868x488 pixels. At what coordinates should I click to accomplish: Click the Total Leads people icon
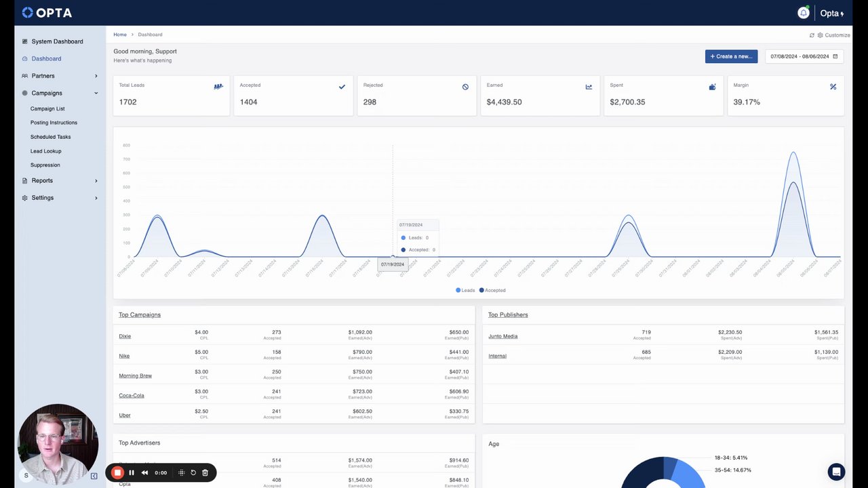click(218, 87)
